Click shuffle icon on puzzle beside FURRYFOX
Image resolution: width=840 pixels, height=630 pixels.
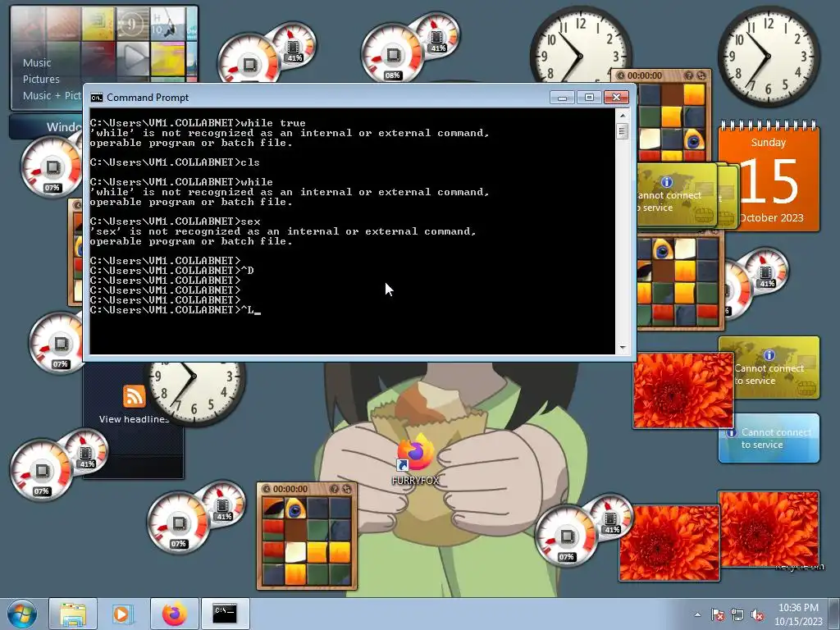[x=347, y=489]
